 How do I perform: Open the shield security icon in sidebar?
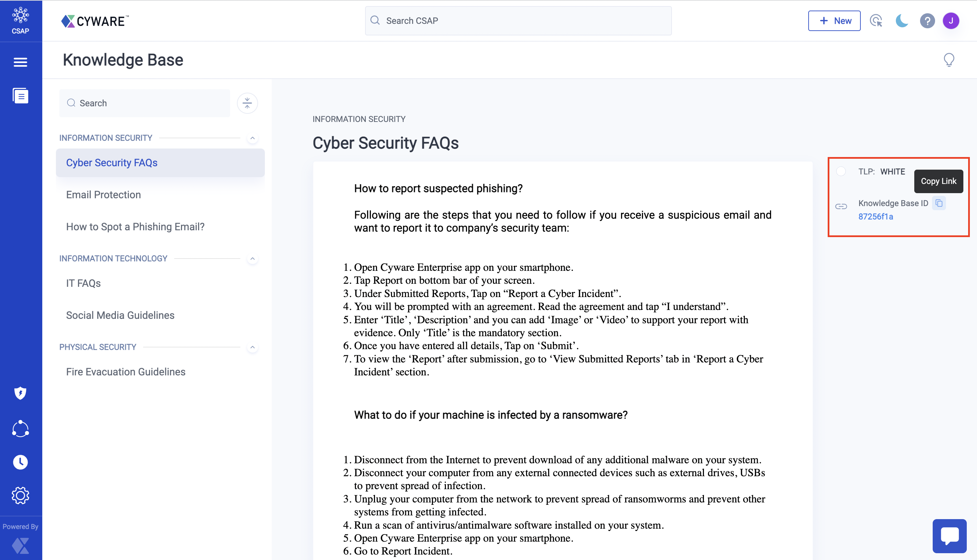pos(20,393)
